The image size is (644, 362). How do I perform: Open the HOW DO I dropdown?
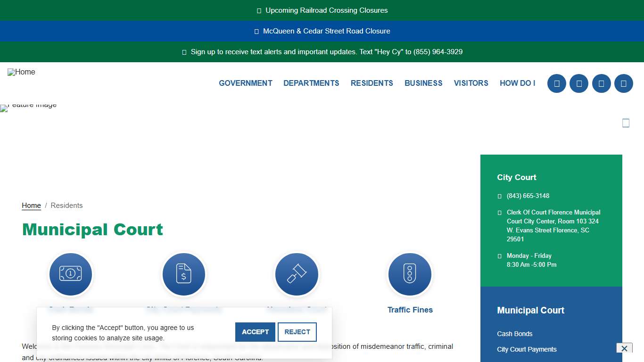(517, 83)
